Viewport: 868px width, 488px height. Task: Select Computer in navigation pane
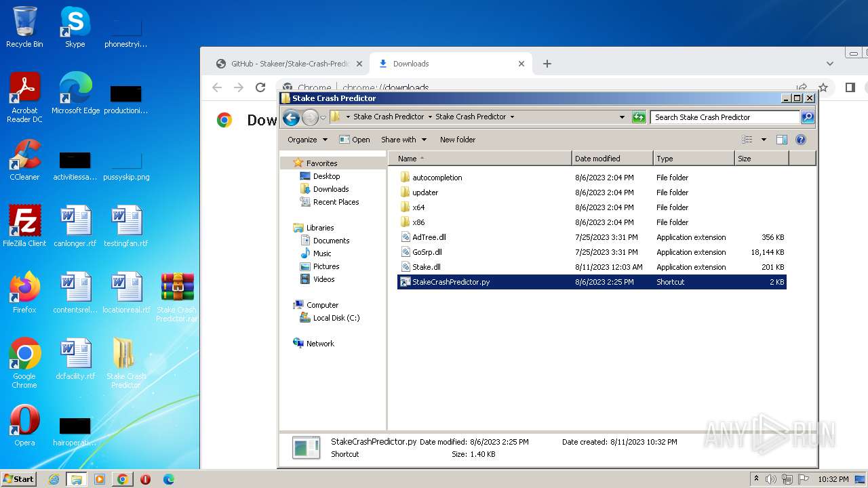tap(321, 305)
